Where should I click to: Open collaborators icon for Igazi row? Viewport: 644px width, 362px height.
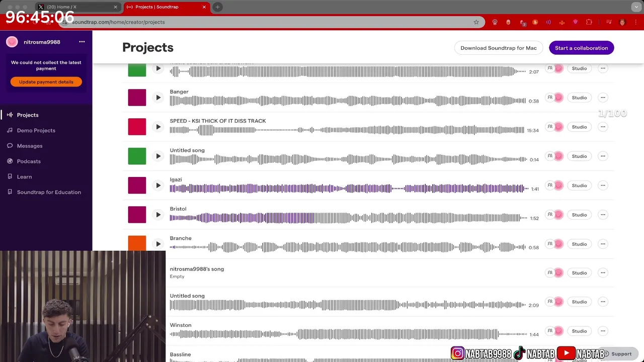pyautogui.click(x=550, y=186)
